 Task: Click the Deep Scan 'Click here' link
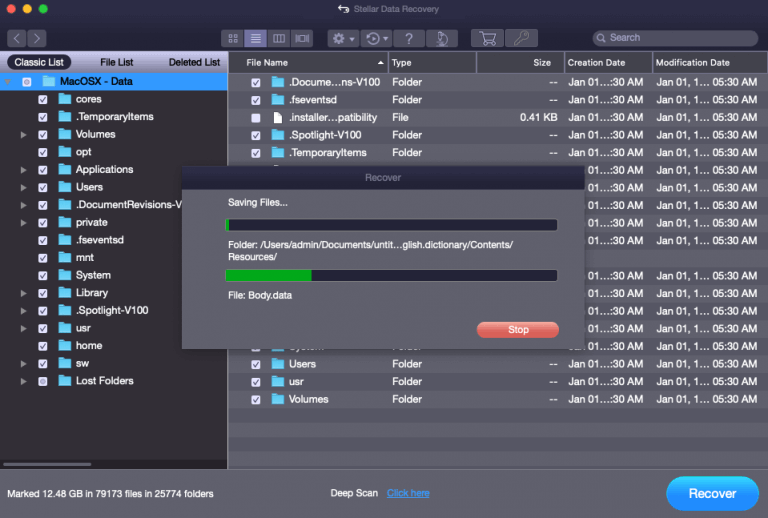coord(408,493)
